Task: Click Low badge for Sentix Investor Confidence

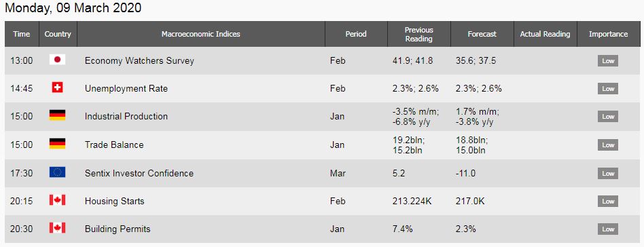Action: coord(608,174)
